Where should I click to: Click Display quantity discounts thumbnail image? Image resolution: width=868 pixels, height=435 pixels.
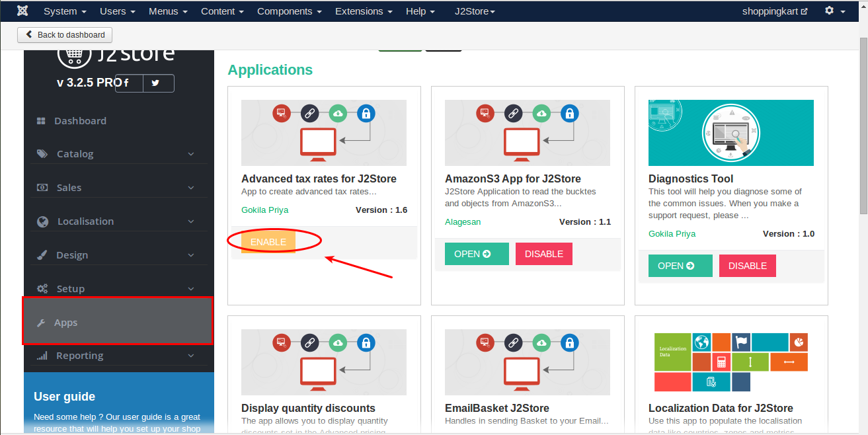pyautogui.click(x=324, y=362)
